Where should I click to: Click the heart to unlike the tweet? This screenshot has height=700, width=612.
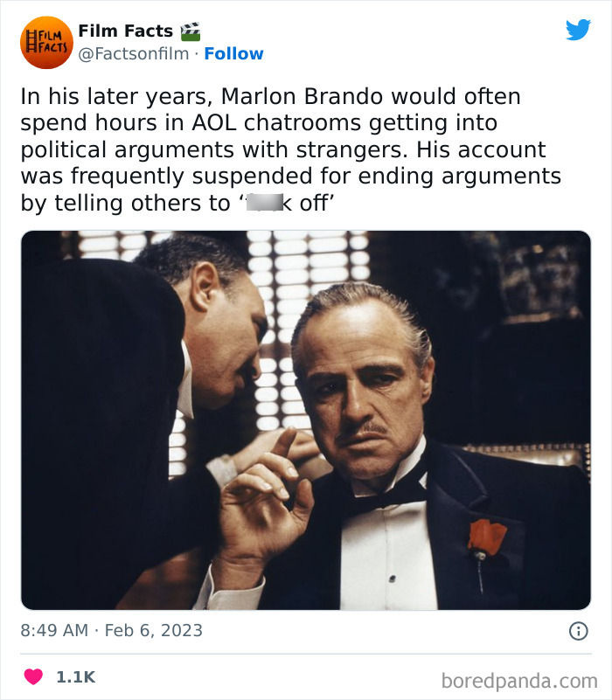[x=34, y=675]
